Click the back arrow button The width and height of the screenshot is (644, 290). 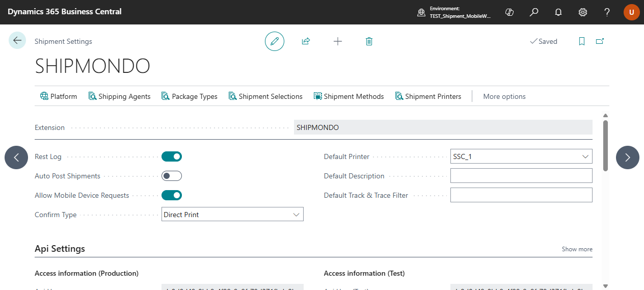tap(17, 40)
